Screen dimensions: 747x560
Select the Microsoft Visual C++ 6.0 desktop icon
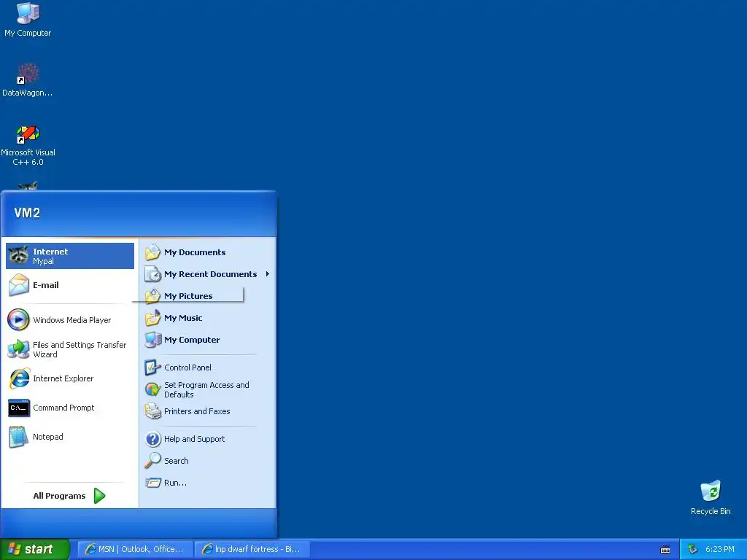tap(28, 134)
